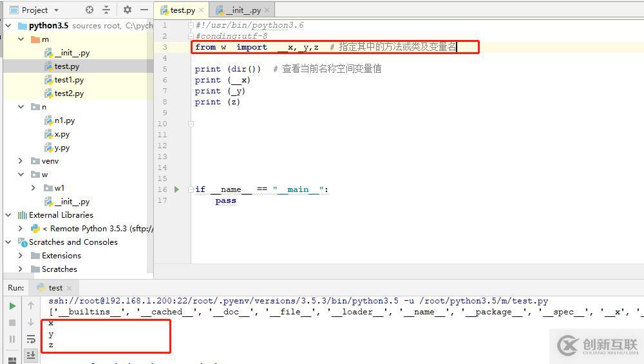
Task: Click the Remote Python interpreter icon
Action: [x=35, y=229]
